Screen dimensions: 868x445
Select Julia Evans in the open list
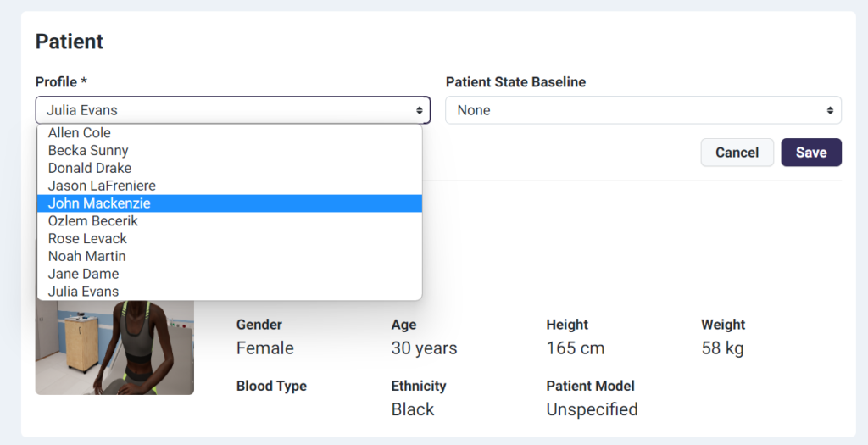[x=83, y=292]
